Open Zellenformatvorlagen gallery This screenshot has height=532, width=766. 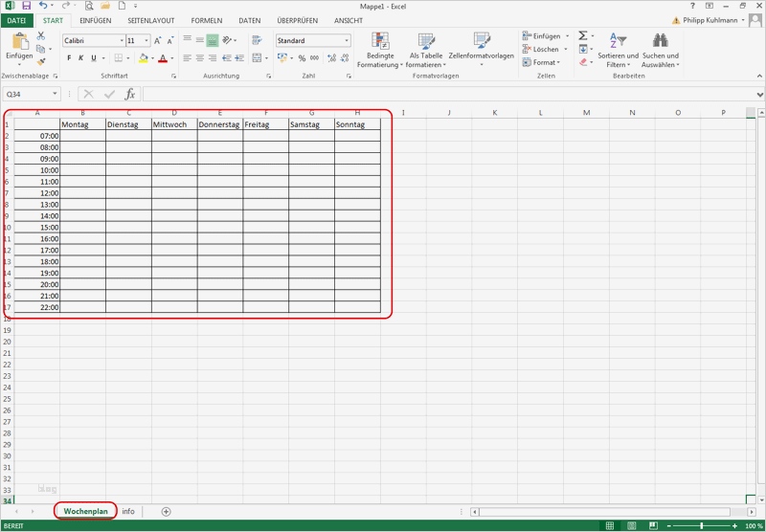[482, 51]
